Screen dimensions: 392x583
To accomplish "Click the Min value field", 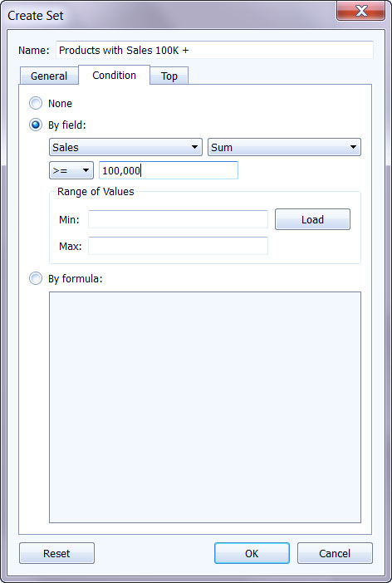I will point(179,219).
